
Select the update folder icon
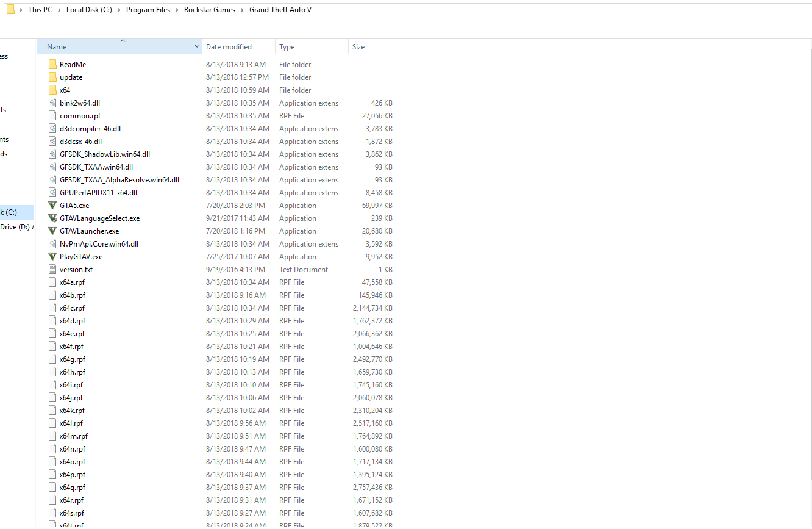(52, 77)
